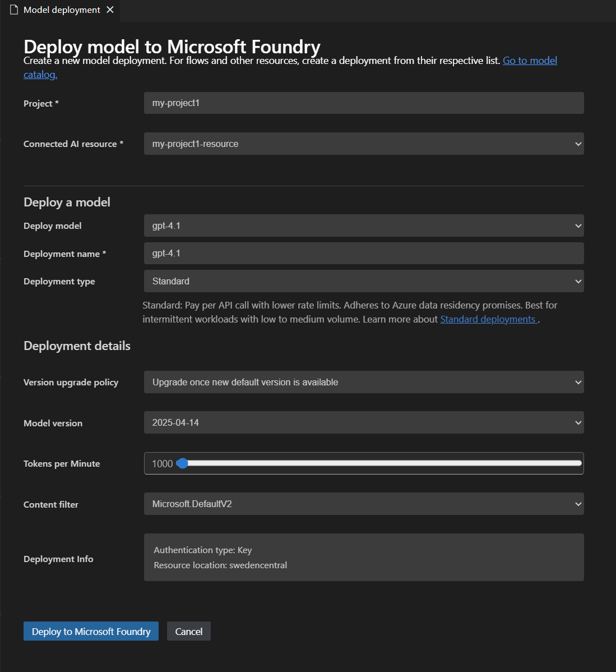Open the Connected AI resource dropdown

tap(364, 144)
